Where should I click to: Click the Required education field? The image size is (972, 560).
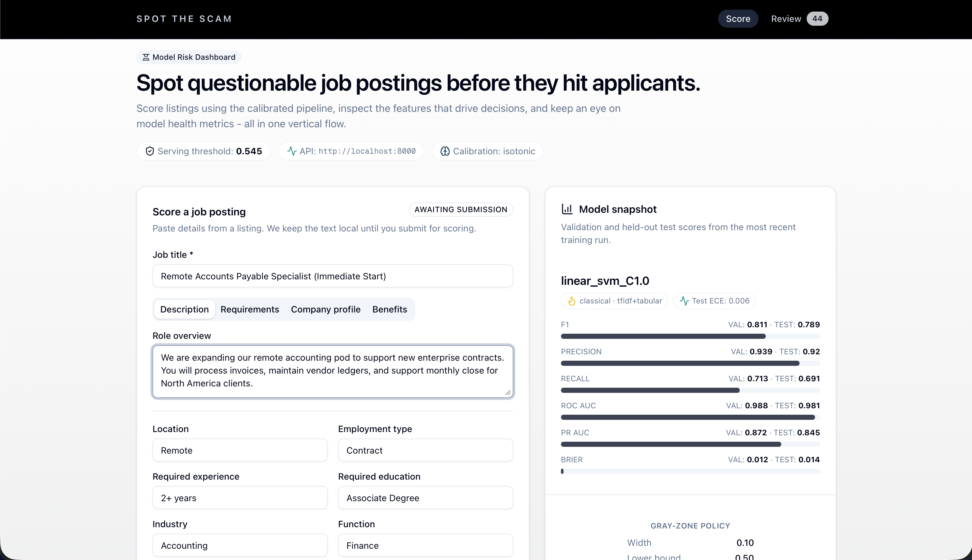(x=425, y=498)
